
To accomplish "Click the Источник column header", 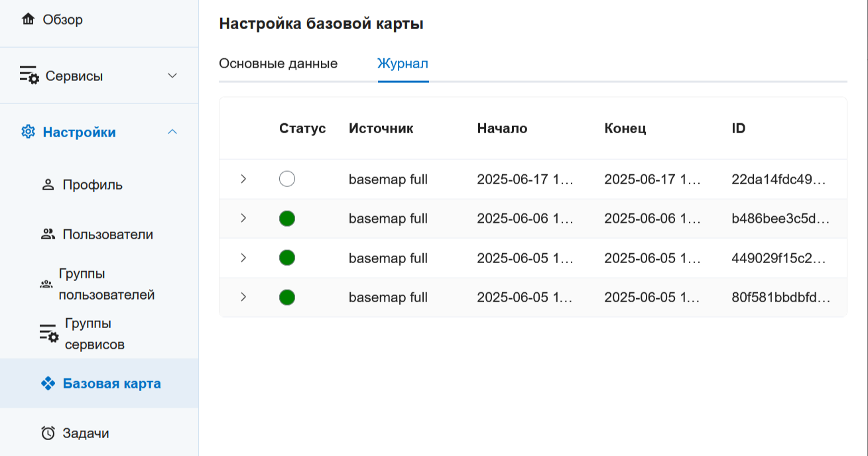I will click(x=381, y=129).
